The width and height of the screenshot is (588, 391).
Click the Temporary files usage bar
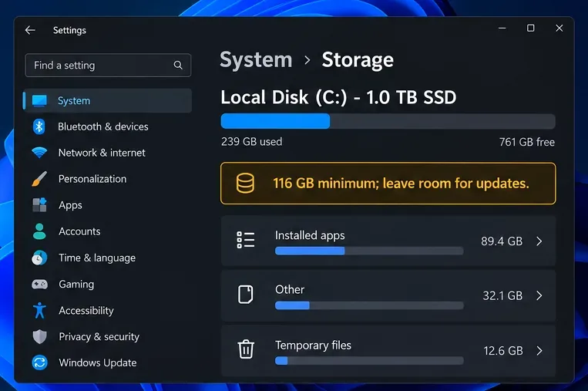tap(369, 361)
